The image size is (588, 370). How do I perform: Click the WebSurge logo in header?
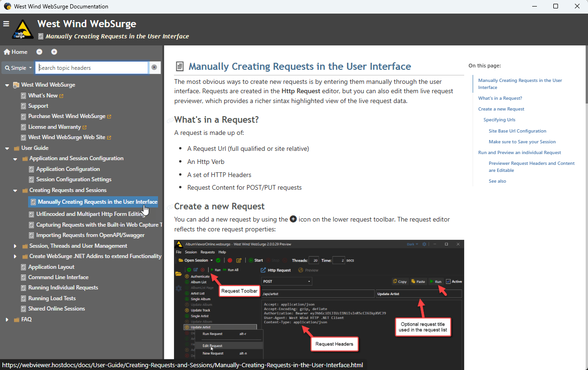(x=23, y=30)
